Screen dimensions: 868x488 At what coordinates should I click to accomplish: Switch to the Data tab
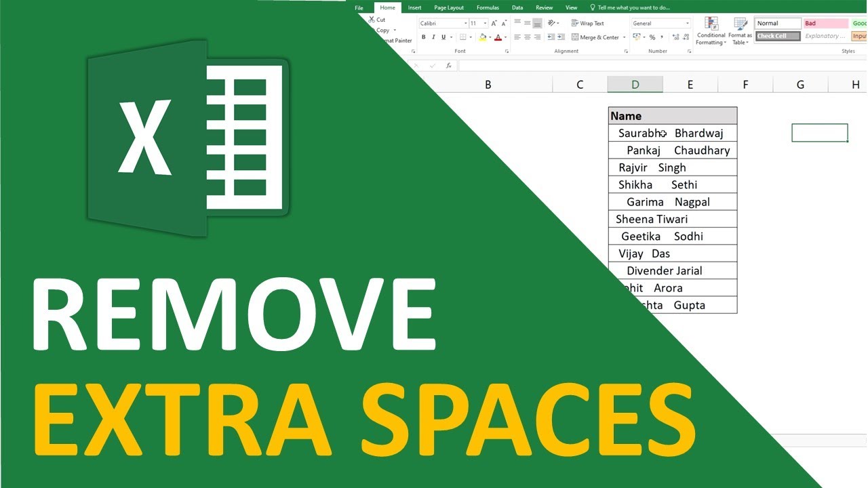517,7
